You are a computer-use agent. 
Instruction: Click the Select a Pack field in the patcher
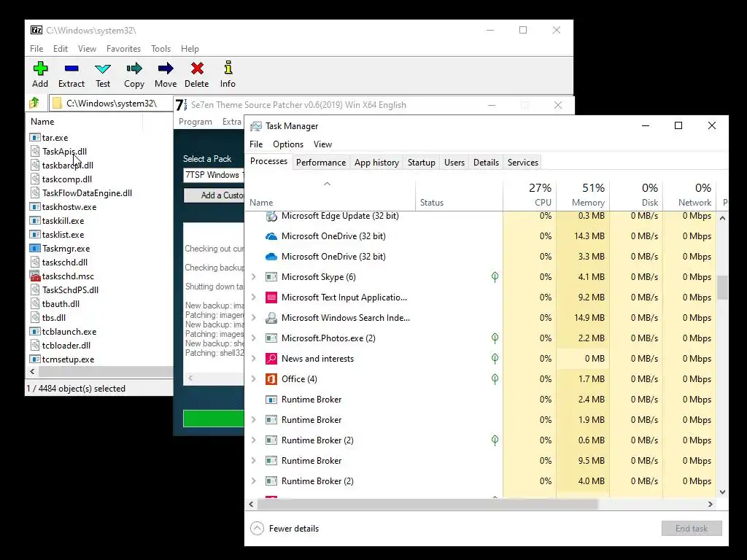click(x=214, y=175)
